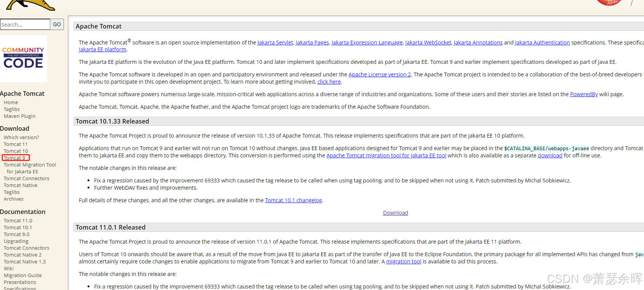644x290 pixels.
Task: Open the Presentations sidebar link
Action: pyautogui.click(x=20, y=282)
